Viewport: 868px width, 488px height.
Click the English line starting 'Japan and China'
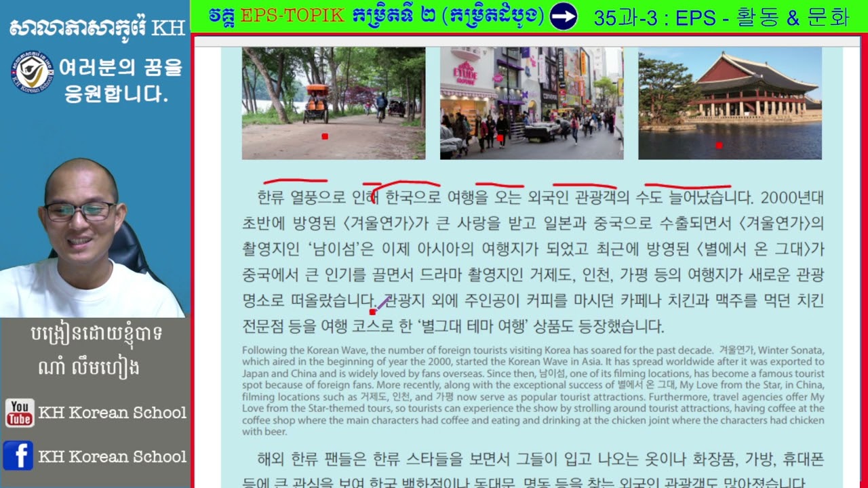[x=533, y=373]
